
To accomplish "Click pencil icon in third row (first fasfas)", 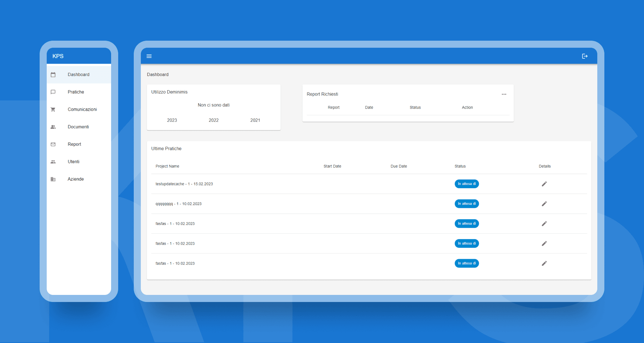I will tap(544, 223).
